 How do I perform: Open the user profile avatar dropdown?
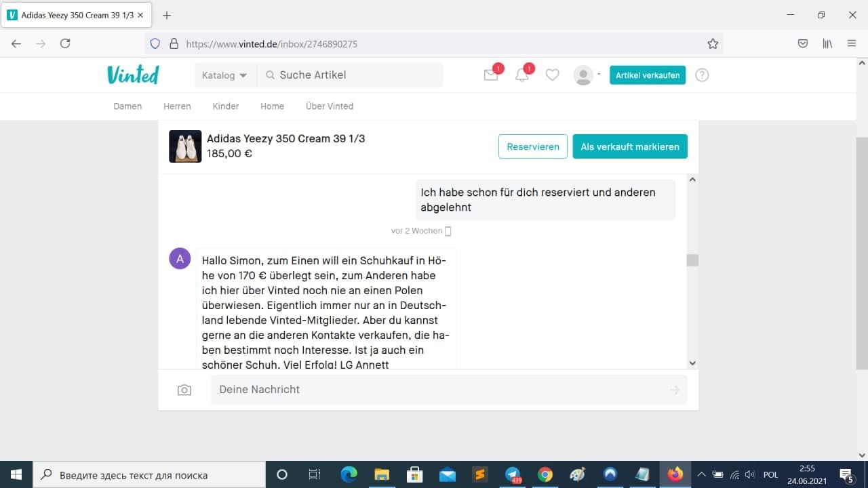587,75
